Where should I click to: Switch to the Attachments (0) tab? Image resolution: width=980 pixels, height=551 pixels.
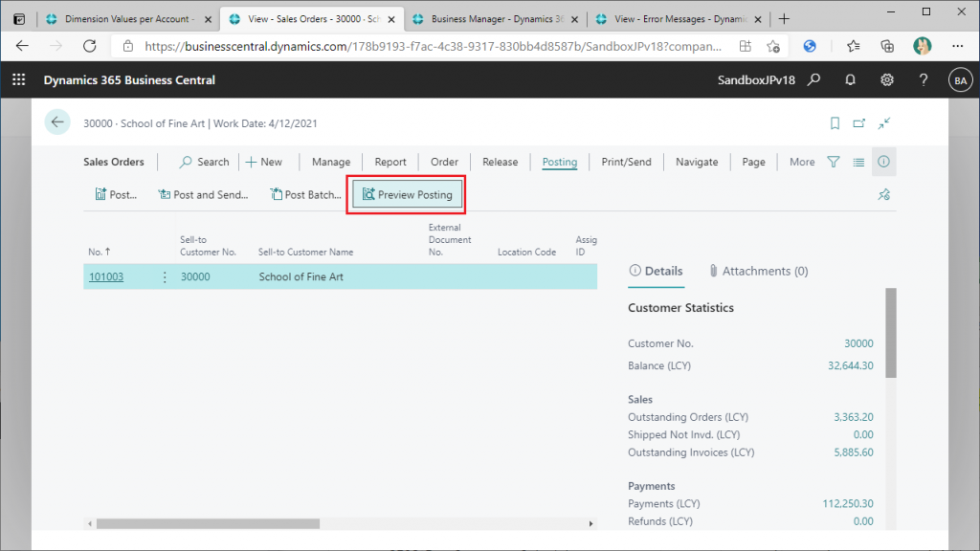(758, 271)
